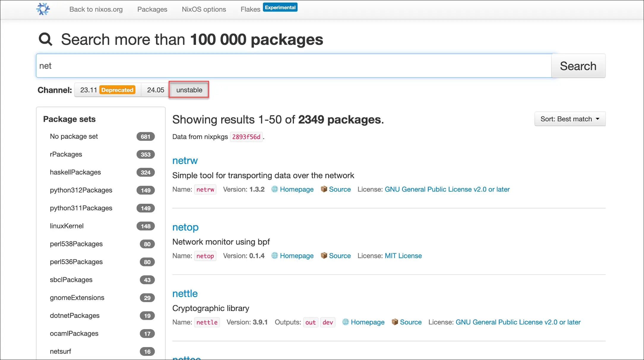Viewport: 644px width, 360px height.
Task: Open nettle Source link
Action: pos(411,322)
